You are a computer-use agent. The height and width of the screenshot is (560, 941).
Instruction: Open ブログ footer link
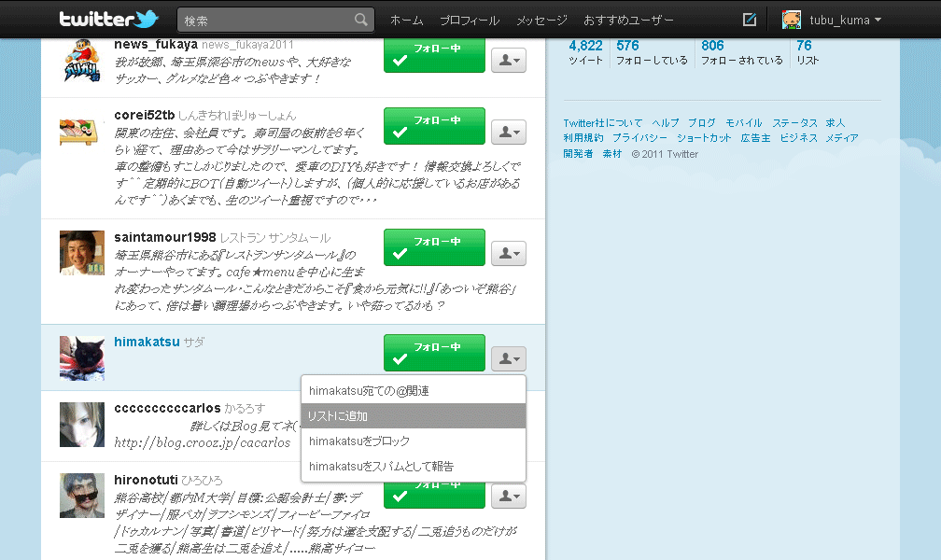(702, 123)
